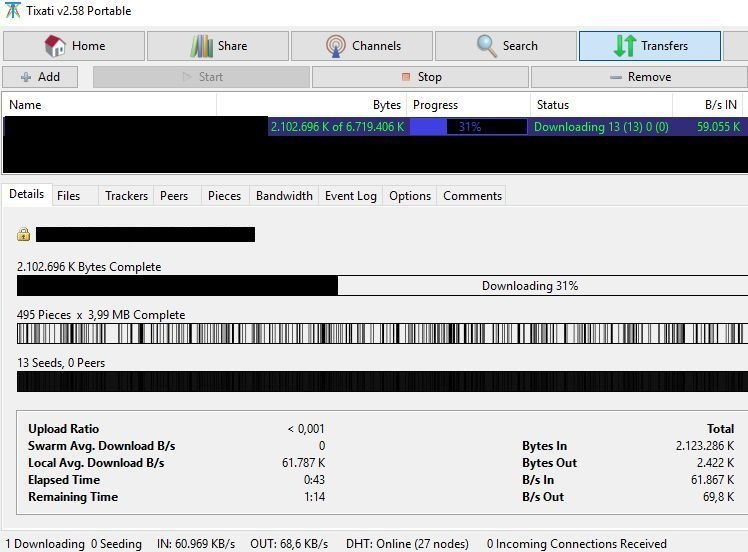748x552 pixels.
Task: Click the pieces completion map bar
Action: [x=382, y=333]
